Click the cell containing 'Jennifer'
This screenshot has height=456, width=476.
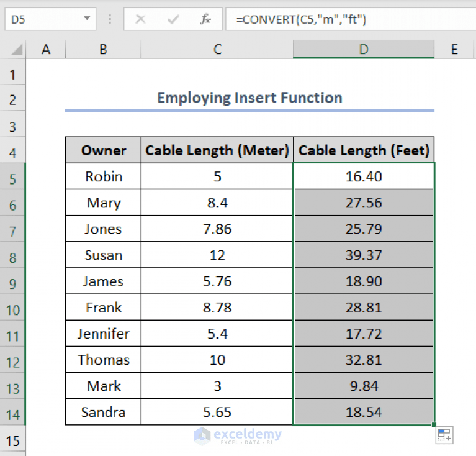point(103,334)
